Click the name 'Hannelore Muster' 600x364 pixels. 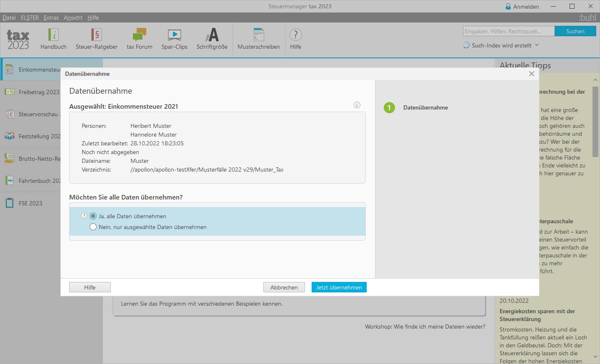click(153, 135)
